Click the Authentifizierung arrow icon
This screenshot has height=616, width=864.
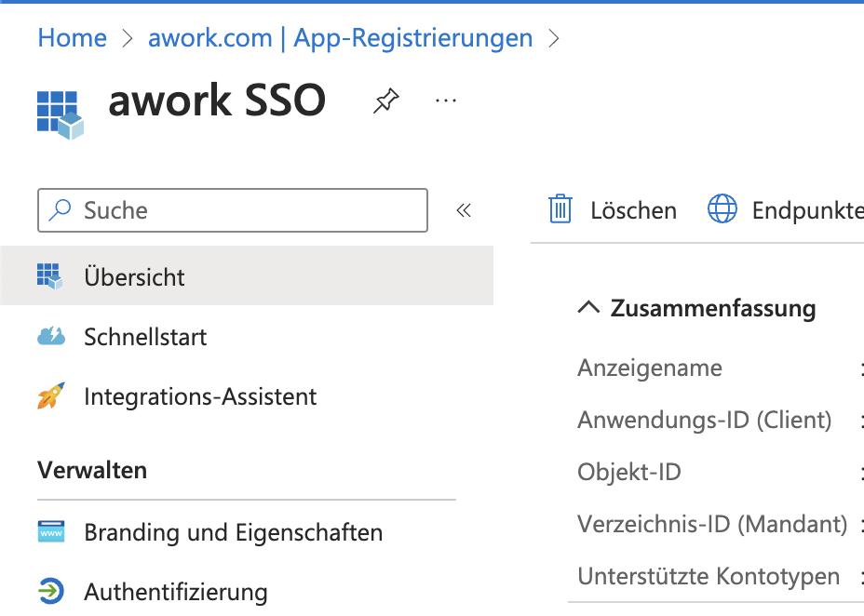[51, 591]
